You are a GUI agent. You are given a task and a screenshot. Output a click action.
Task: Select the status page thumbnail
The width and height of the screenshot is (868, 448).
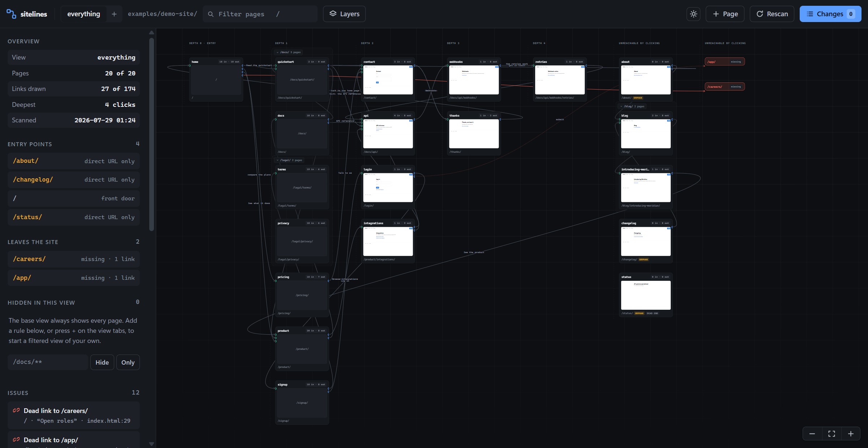(646, 295)
